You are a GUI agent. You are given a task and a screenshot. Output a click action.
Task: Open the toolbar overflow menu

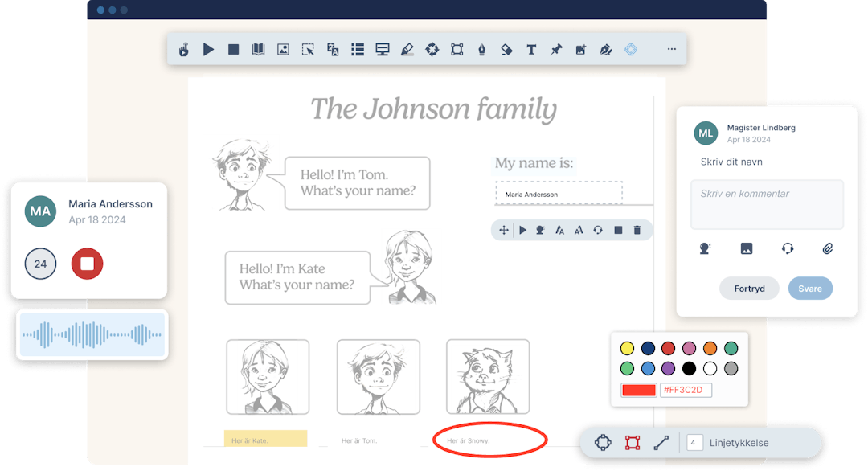672,49
